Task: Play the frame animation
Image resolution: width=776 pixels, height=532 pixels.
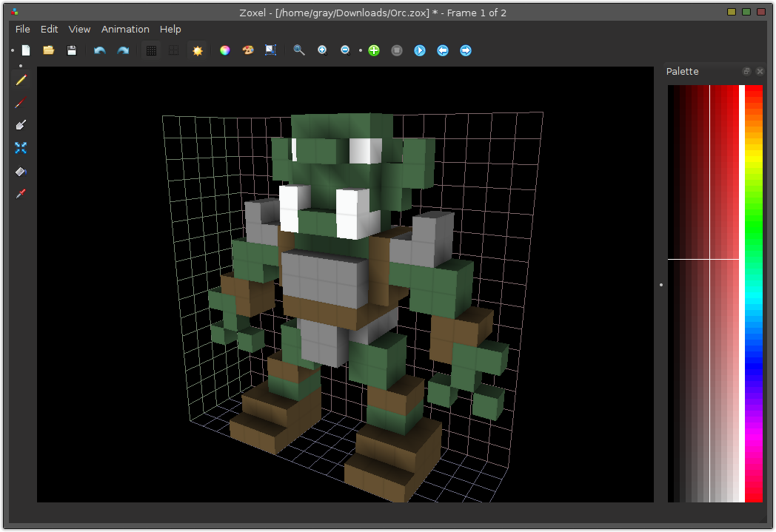Action: [420, 50]
